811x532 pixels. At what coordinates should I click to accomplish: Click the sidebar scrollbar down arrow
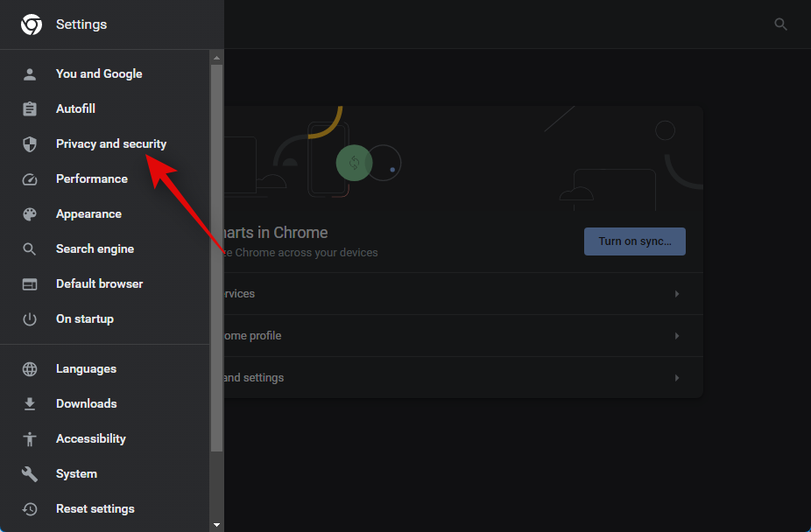pos(216,525)
